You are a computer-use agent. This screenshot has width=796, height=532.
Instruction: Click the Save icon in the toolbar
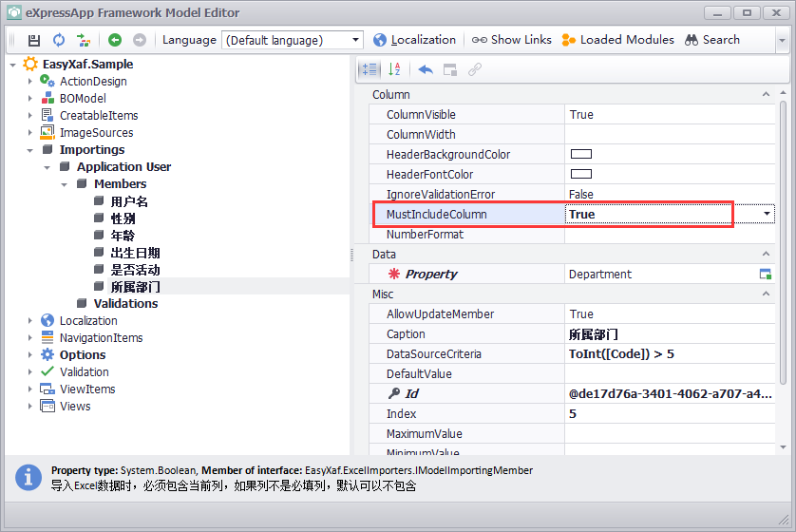(x=34, y=40)
